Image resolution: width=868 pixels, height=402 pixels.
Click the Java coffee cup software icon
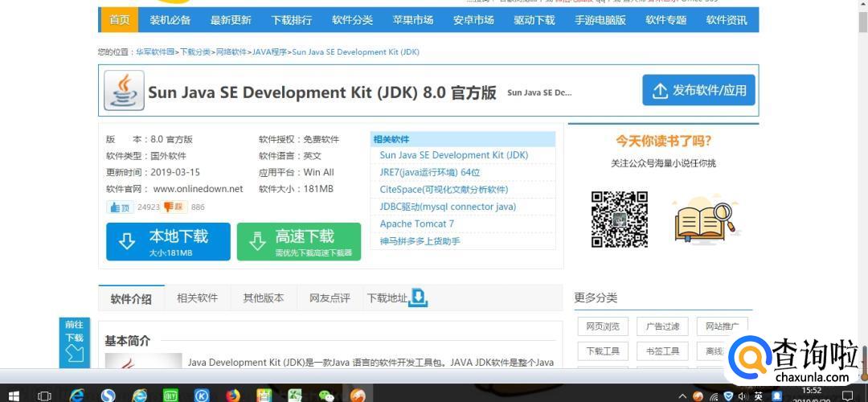pyautogui.click(x=124, y=91)
